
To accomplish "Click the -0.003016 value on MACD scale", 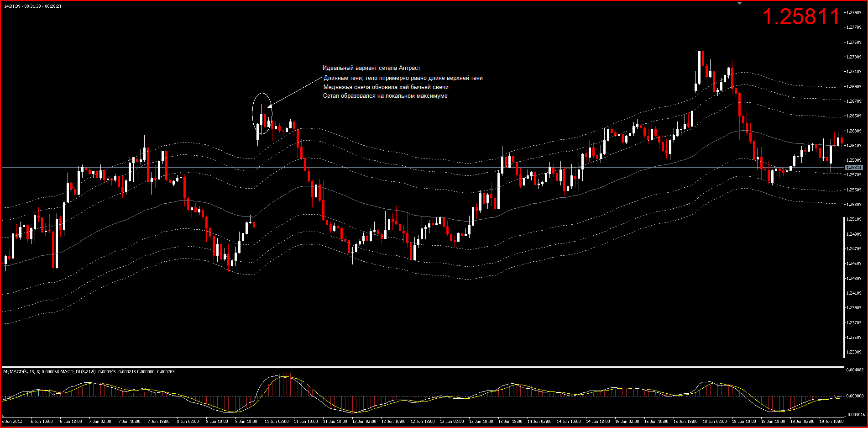I will (x=855, y=415).
